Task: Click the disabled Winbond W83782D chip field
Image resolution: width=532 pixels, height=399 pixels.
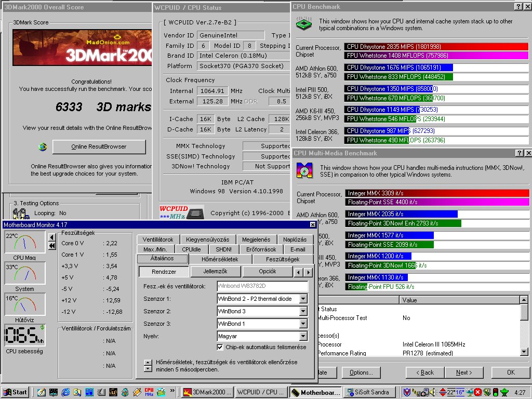Action: click(262, 286)
